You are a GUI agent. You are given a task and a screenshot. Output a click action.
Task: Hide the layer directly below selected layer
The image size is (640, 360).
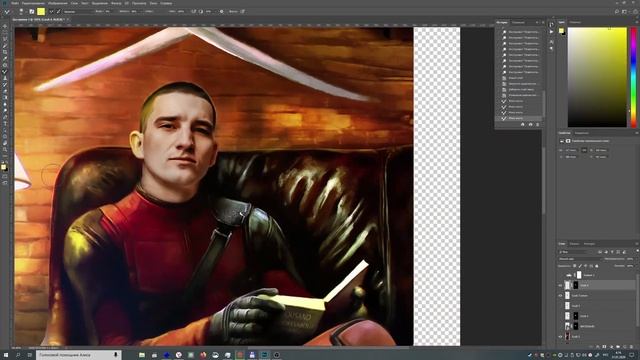(560, 296)
